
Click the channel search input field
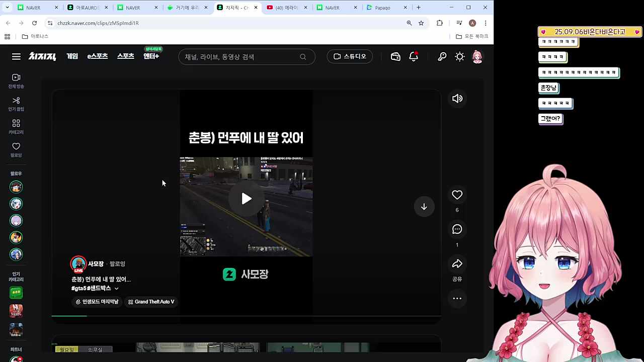pos(242,56)
